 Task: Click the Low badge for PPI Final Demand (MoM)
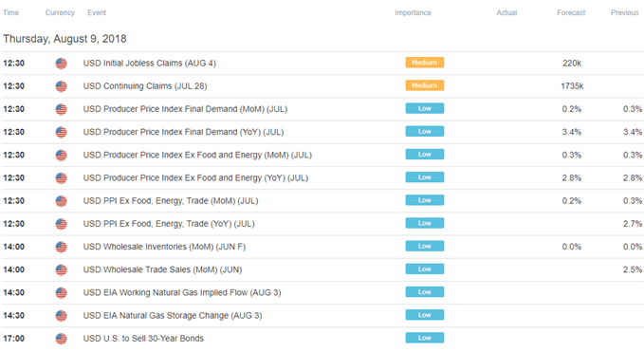[x=425, y=108]
